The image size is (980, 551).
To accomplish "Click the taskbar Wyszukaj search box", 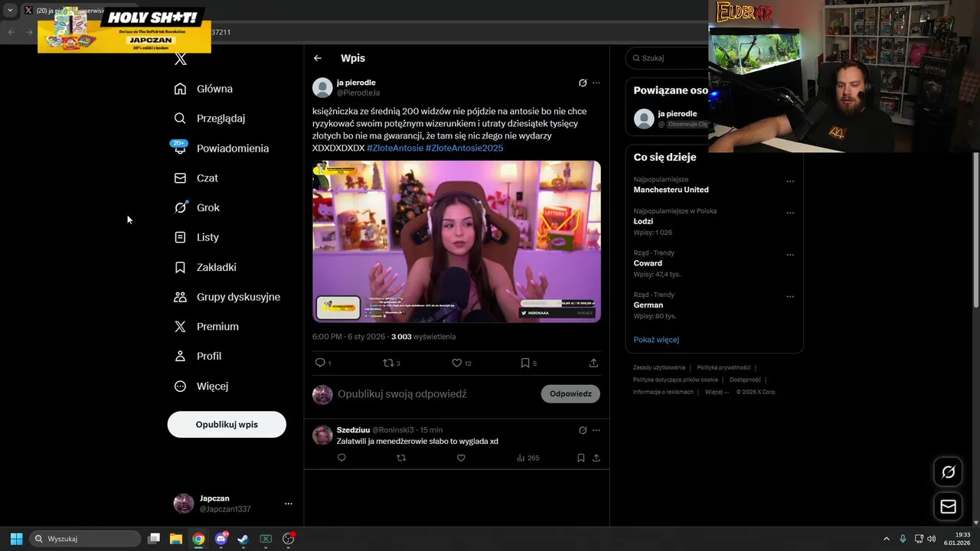I will (x=85, y=539).
